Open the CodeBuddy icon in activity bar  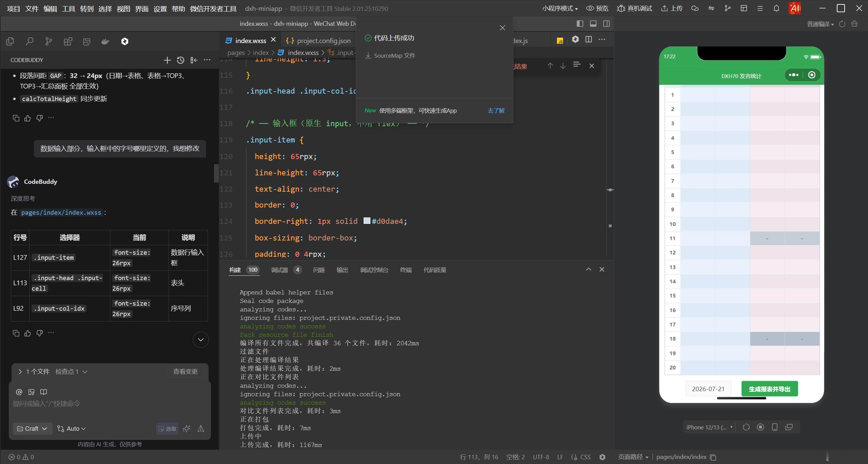pos(124,41)
